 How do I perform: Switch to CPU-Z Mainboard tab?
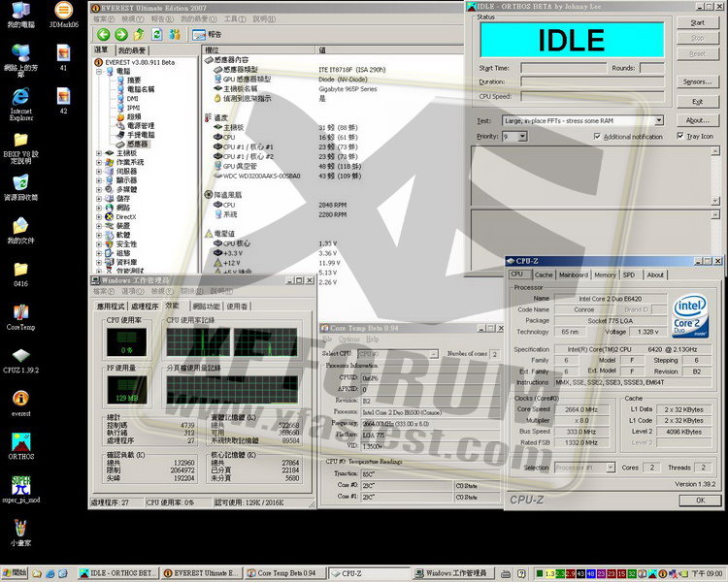(x=574, y=275)
